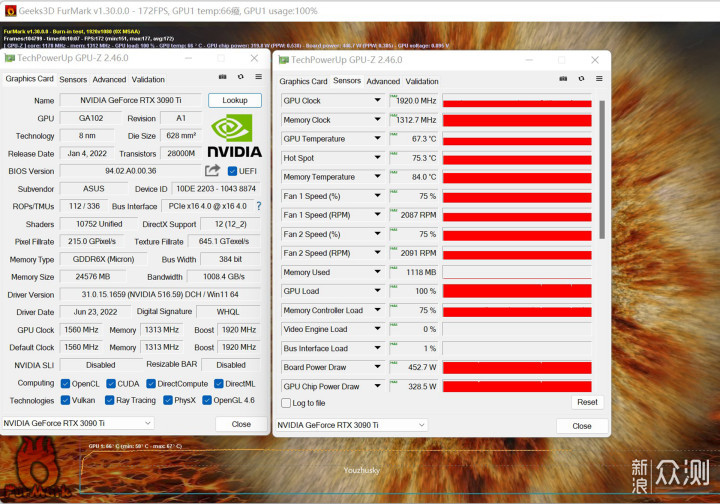720x504 pixels.
Task: Click the small graph icon beside GPU Temperature value
Action: (x=394, y=134)
